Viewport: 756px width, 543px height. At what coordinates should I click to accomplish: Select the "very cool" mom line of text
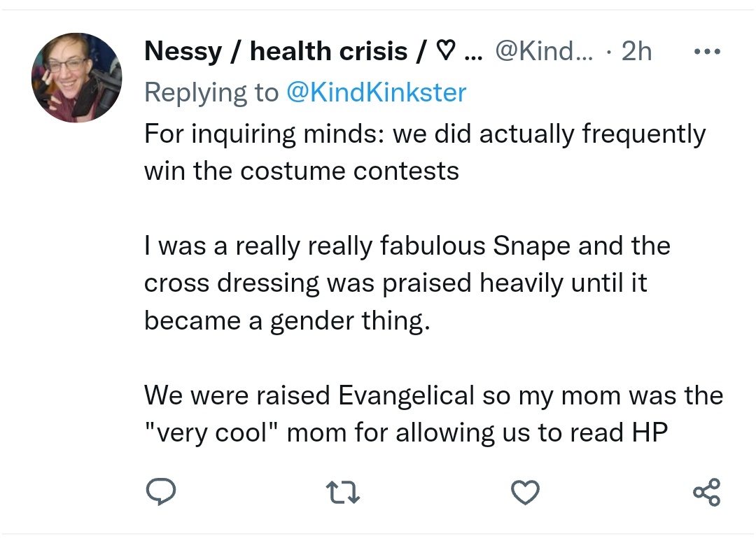click(406, 432)
